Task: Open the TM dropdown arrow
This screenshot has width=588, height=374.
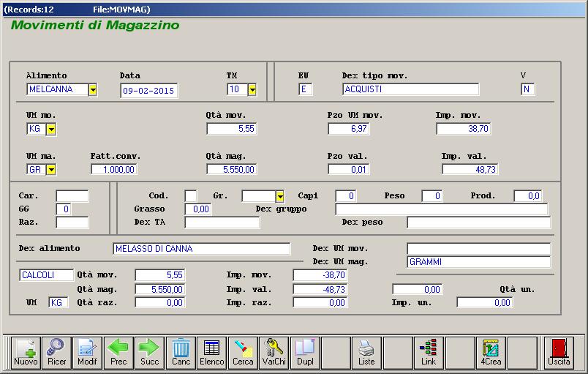Action: pyautogui.click(x=252, y=89)
